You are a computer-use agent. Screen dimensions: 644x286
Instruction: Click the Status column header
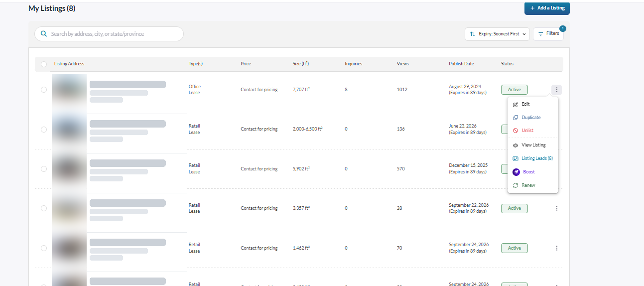[507, 64]
